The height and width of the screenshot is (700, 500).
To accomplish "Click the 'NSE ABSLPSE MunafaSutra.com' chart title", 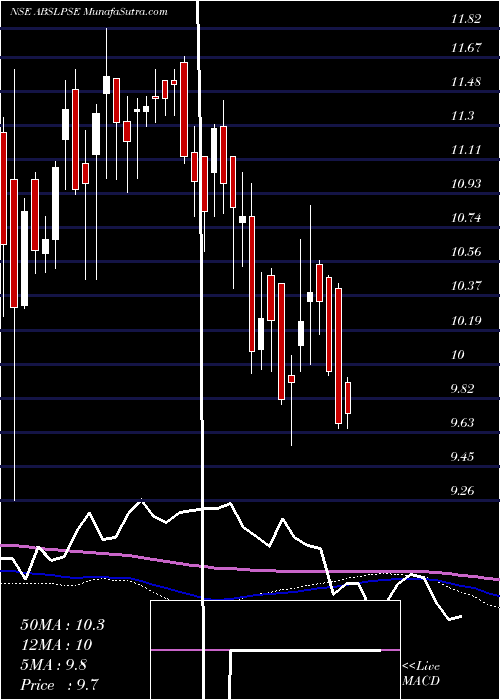I will (x=89, y=12).
